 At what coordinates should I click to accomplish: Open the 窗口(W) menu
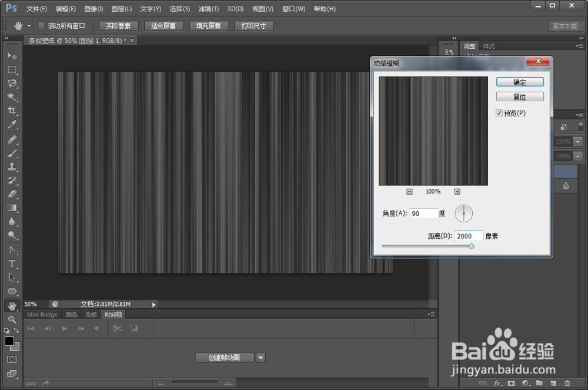click(293, 9)
